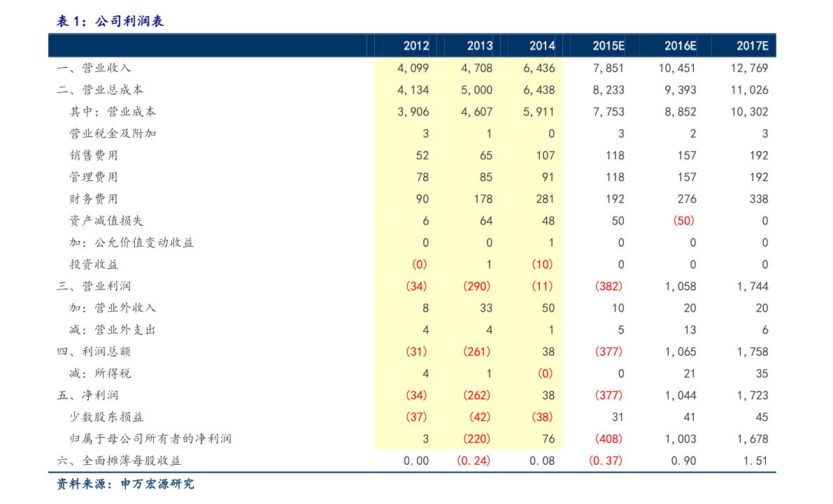Click the 2013 revenue value 4,708
This screenshot has width=833, height=504.
[476, 68]
